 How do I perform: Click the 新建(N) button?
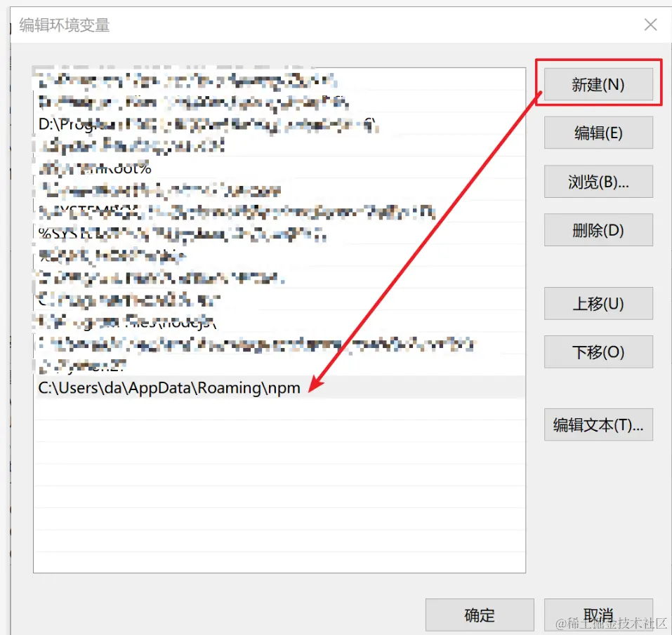tap(598, 84)
